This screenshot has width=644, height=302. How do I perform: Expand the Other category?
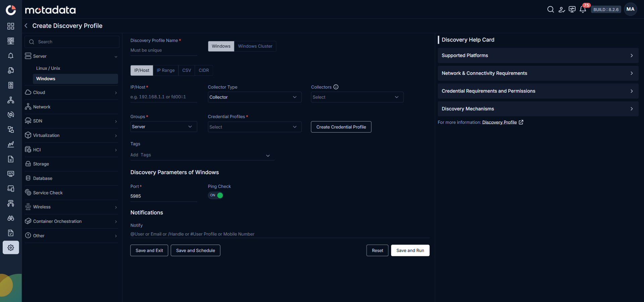[116, 236]
